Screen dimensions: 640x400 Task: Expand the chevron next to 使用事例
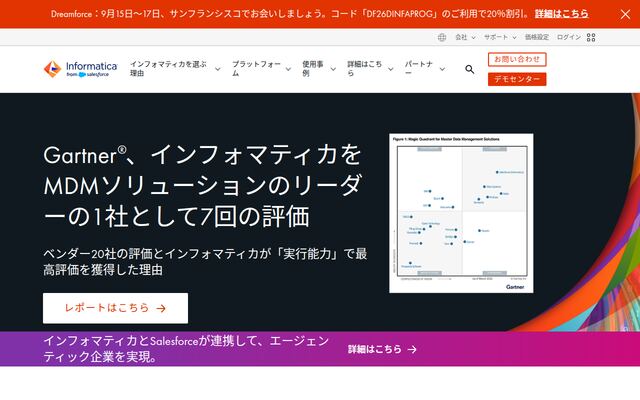click(333, 69)
